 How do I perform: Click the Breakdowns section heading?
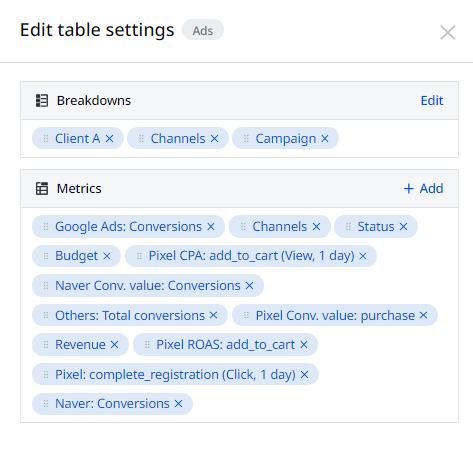[x=94, y=100]
